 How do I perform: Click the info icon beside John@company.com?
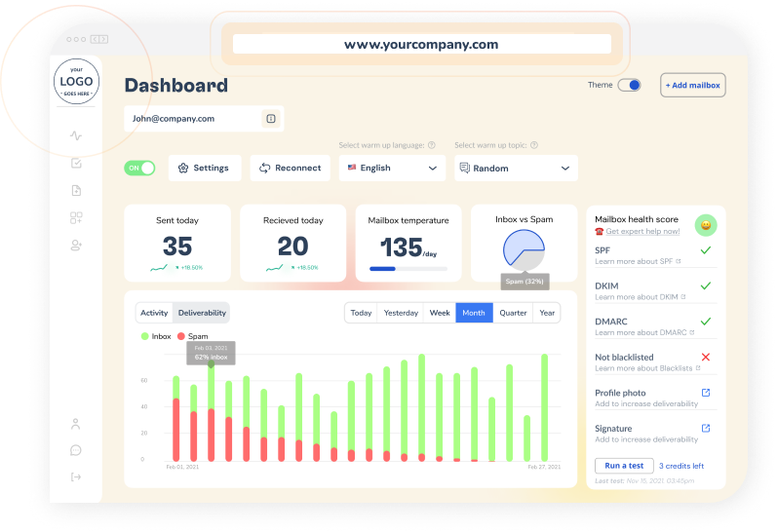271,119
